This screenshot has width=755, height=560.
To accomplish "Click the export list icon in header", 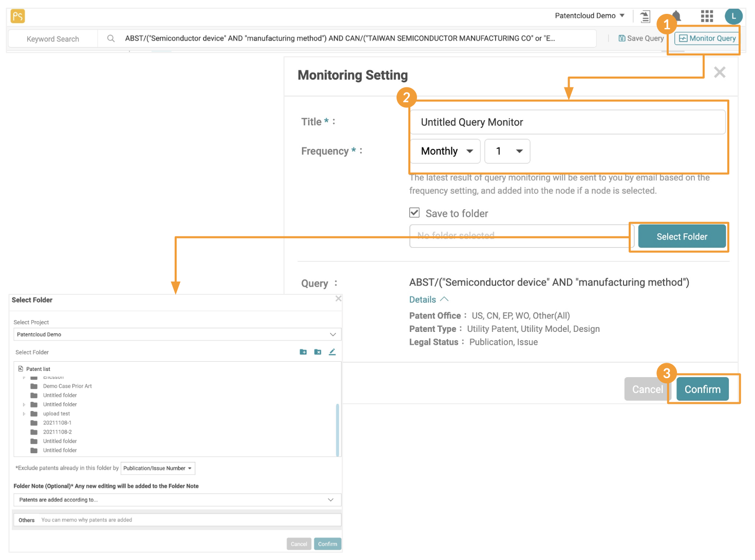I will 645,16.
